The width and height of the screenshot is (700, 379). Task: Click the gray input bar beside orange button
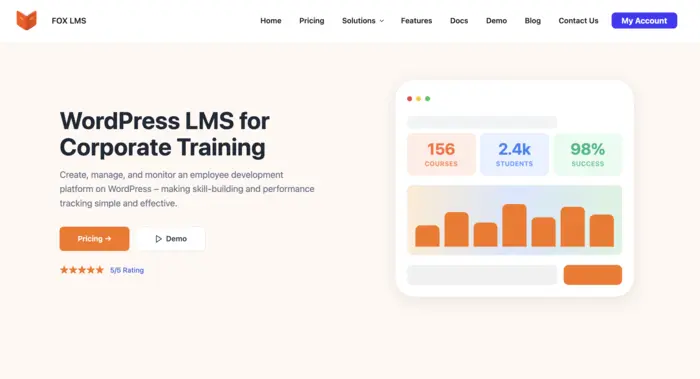[482, 275]
